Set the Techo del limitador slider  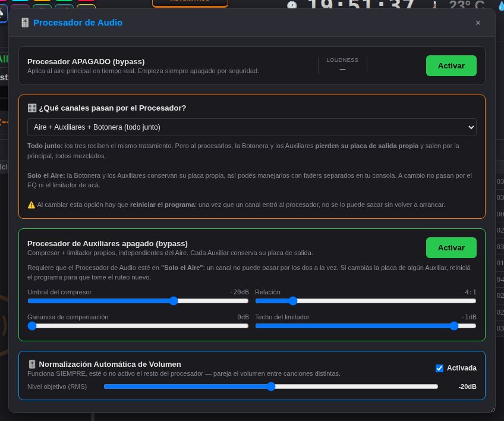[366, 326]
